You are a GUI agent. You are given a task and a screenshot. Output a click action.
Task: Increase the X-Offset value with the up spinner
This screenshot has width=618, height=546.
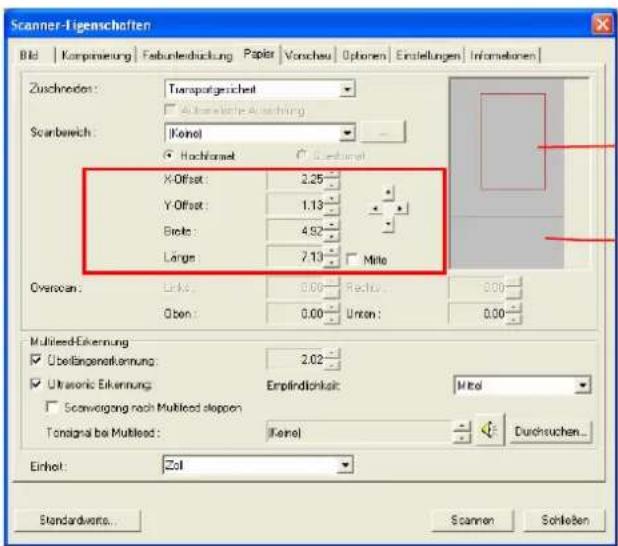(332, 174)
